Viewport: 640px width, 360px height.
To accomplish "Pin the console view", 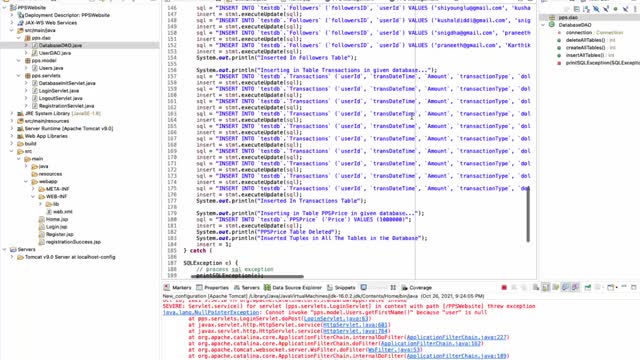I will tap(588, 287).
